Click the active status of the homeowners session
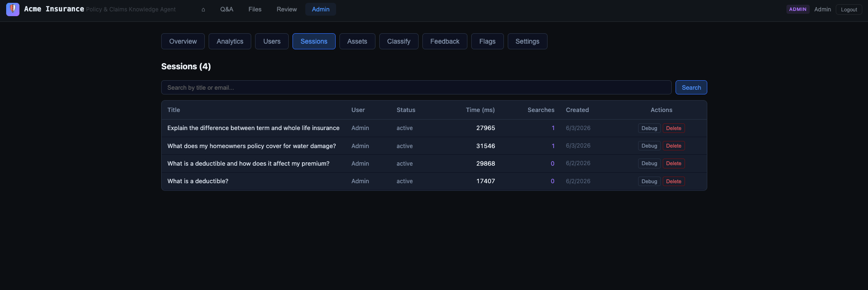 pos(404,146)
